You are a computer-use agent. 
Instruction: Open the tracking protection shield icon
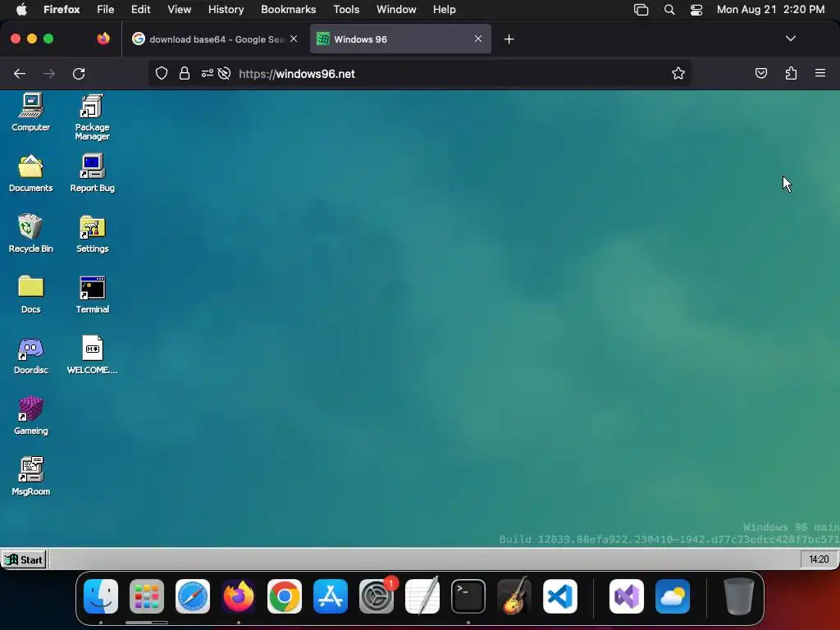(162, 73)
